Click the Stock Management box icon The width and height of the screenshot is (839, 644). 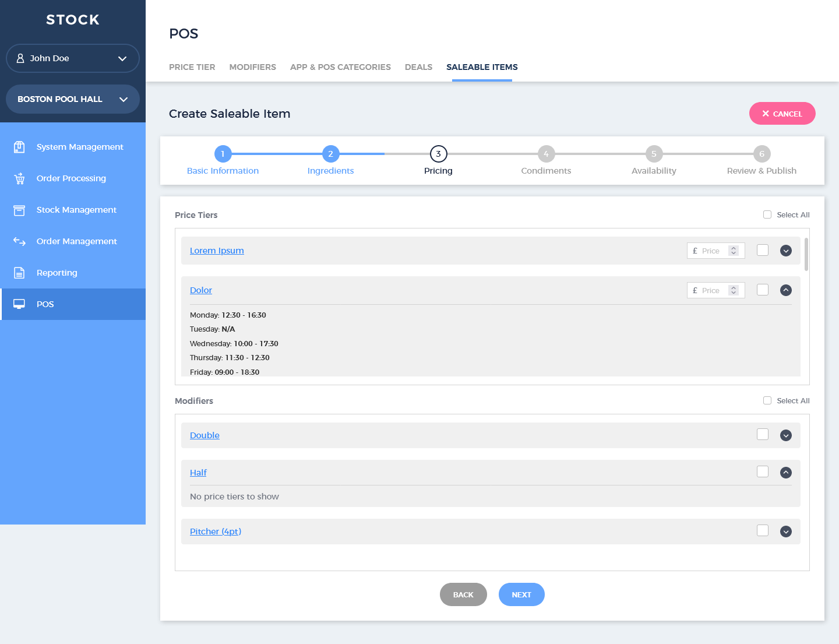click(x=19, y=210)
